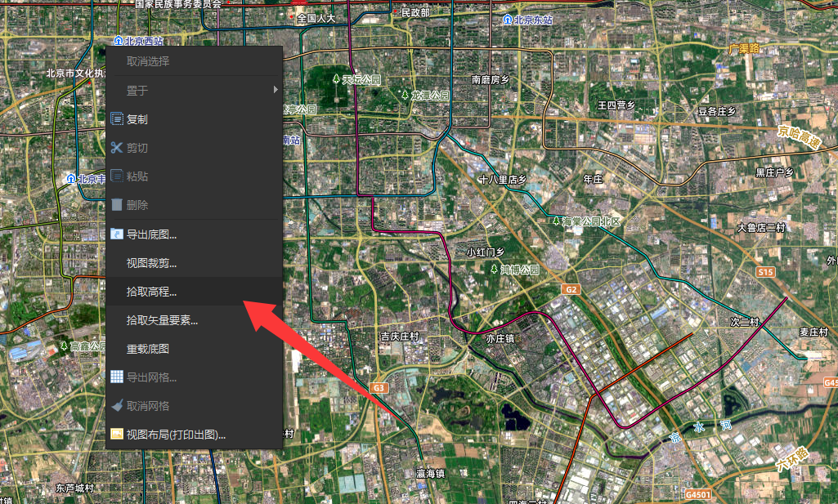Click the S15 road shield
The image size is (838, 504).
[765, 272]
